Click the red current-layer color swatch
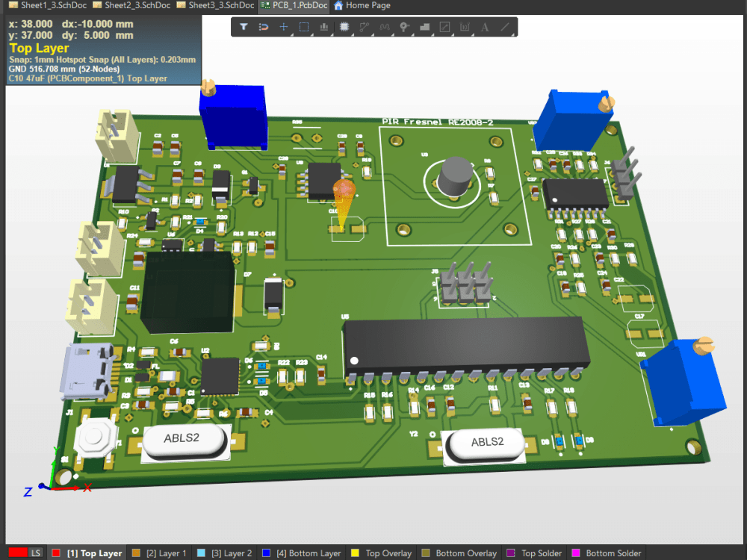Image resolution: width=747 pixels, height=560 pixels. (x=18, y=553)
